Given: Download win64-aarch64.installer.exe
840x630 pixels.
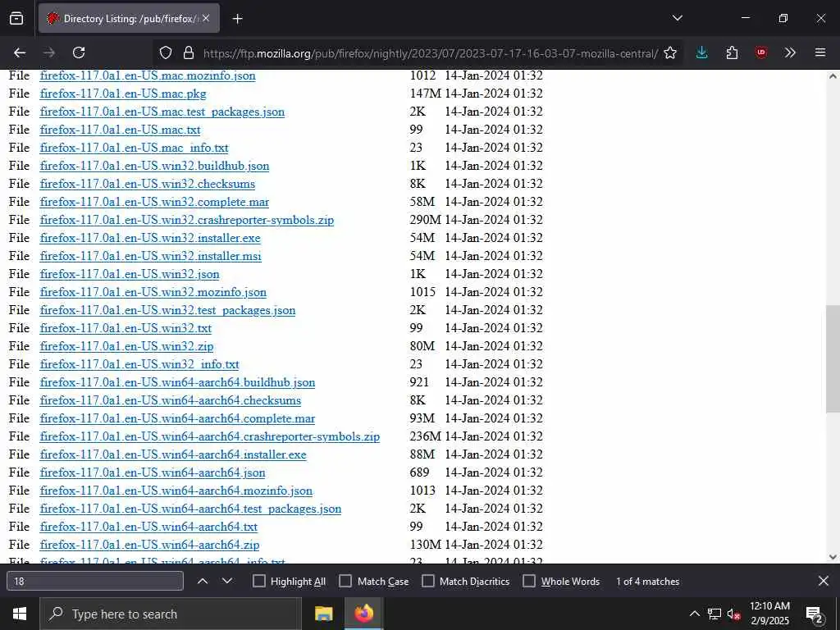Looking at the screenshot, I should point(173,454).
